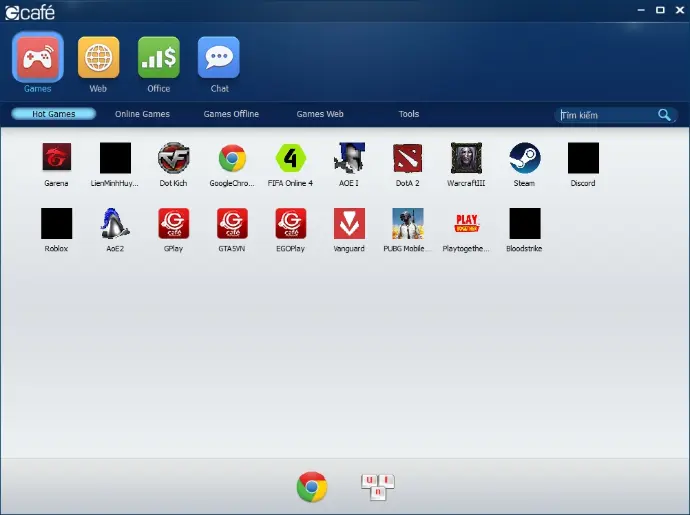Click the Tìm kiếm search field
The image size is (690, 515).
point(607,115)
